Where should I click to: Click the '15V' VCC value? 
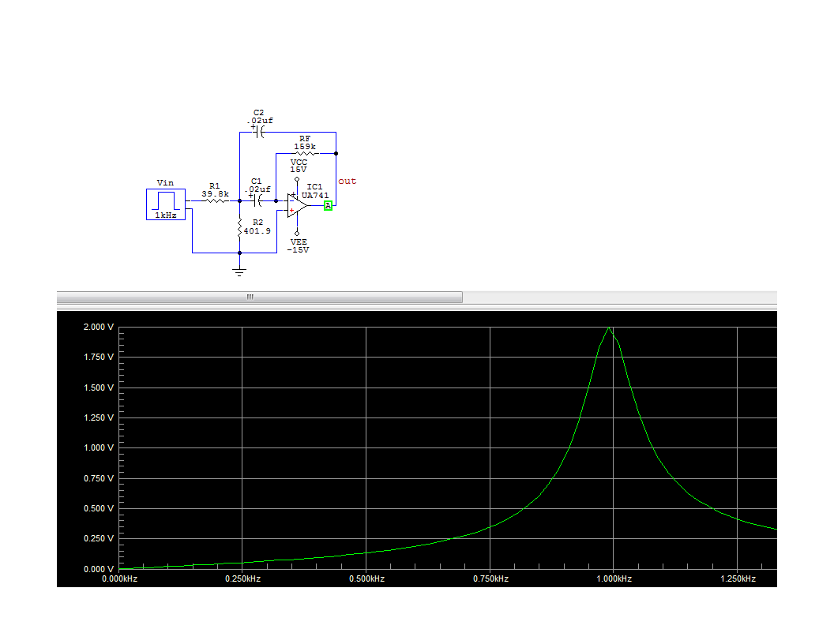click(299, 170)
